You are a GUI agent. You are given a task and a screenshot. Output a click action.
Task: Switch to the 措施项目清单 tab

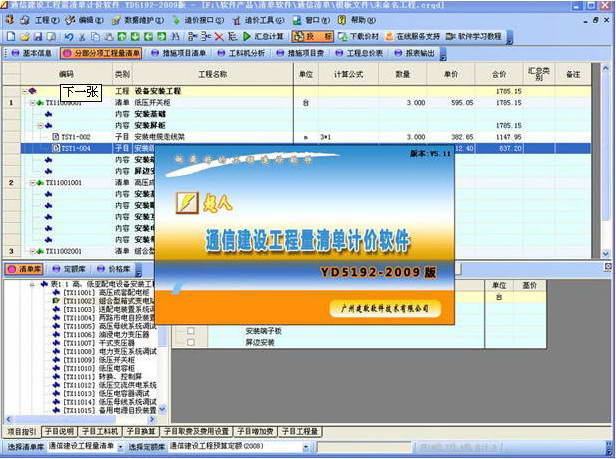tap(179, 53)
